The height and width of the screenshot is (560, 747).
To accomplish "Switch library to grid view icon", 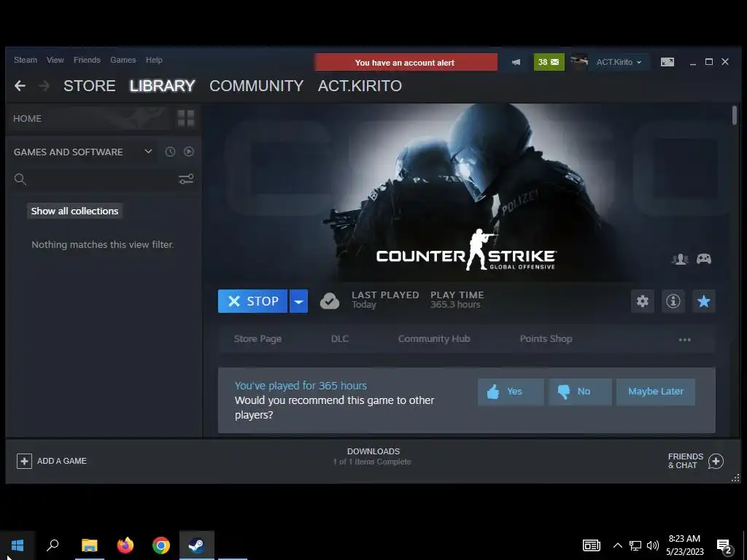I will pos(186,118).
